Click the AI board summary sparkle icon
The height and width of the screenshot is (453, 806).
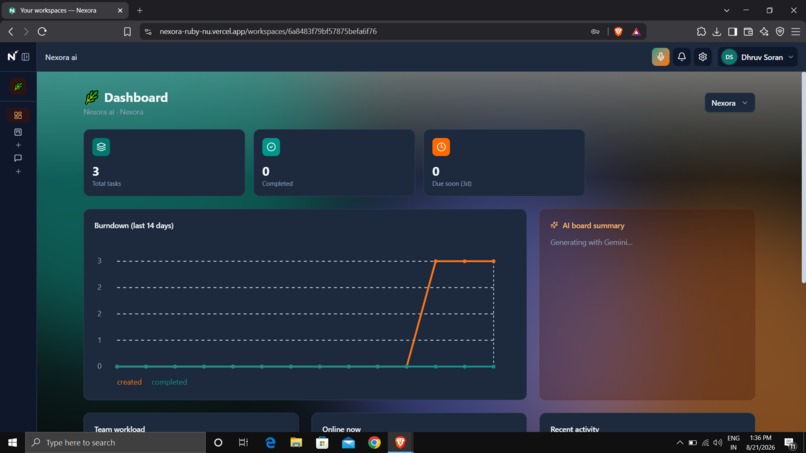click(554, 225)
